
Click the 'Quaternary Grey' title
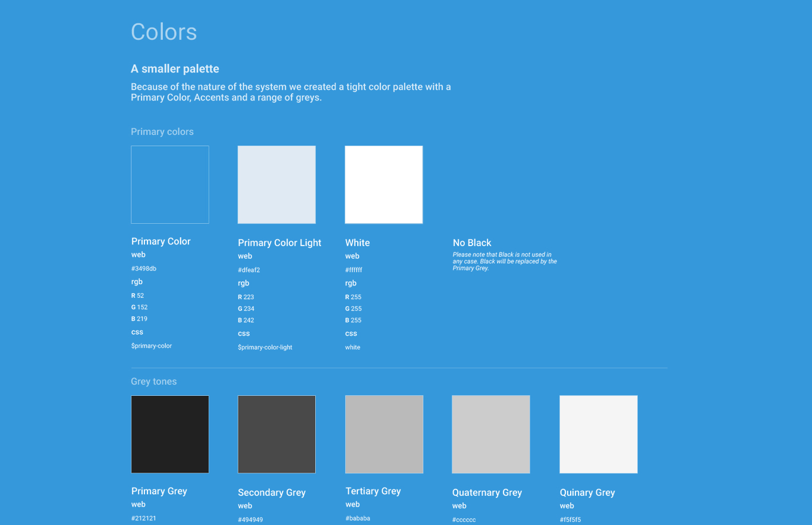pos(487,492)
